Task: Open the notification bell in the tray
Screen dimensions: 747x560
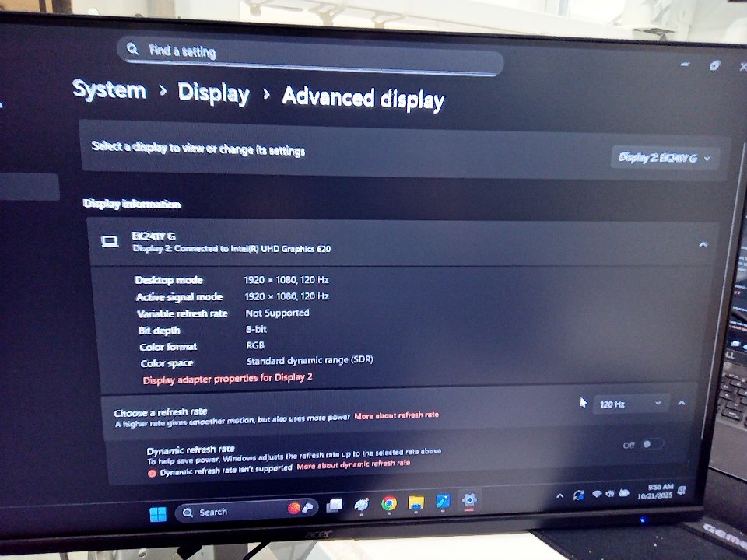Action: [682, 489]
